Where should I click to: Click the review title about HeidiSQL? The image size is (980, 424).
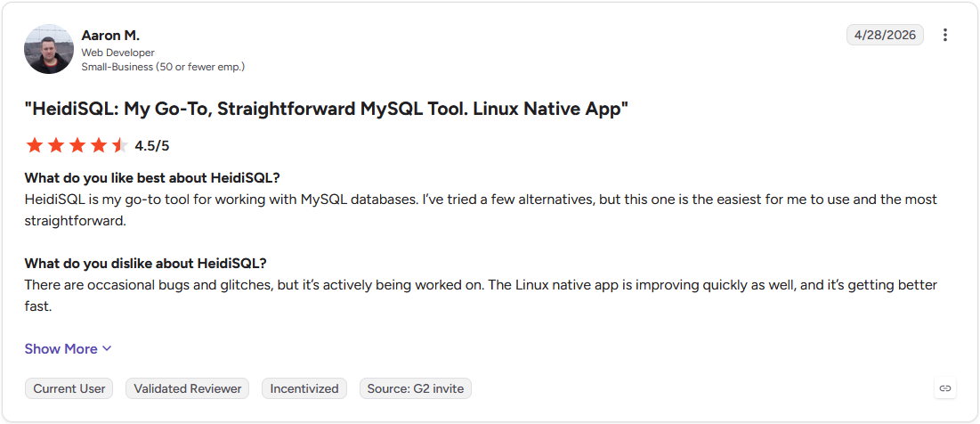click(327, 109)
